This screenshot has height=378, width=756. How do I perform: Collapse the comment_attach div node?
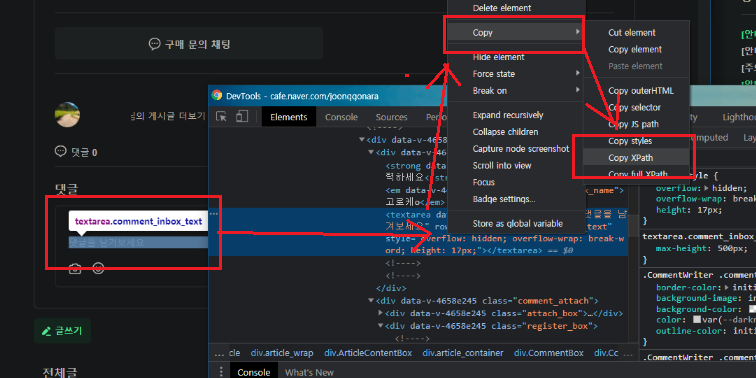click(371, 301)
